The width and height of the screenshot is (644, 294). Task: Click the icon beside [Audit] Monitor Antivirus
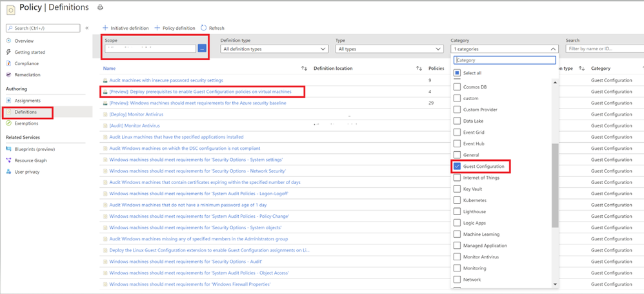[105, 125]
